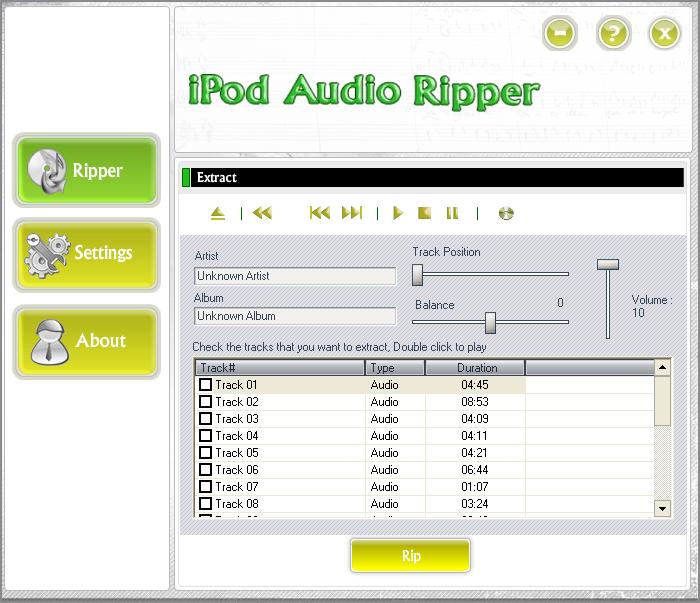Stop playback with the stop icon

click(425, 213)
